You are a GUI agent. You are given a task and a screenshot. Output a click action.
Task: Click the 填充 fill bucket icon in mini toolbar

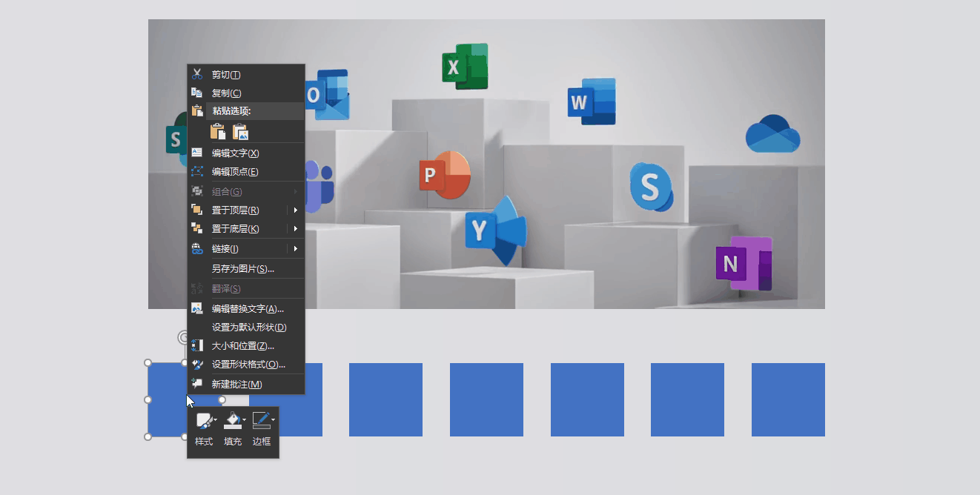[x=232, y=421]
